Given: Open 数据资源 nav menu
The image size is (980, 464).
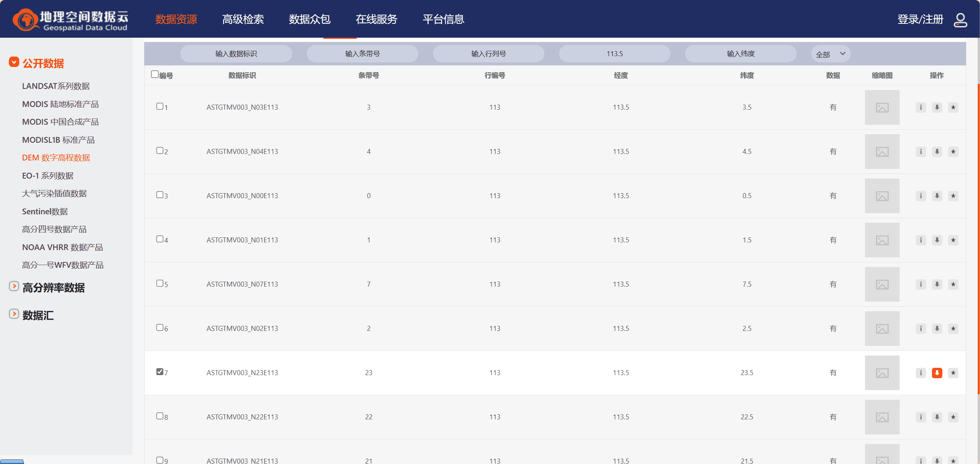Looking at the screenshot, I should pyautogui.click(x=176, y=19).
